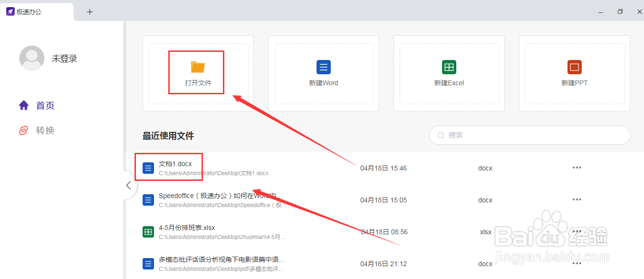The width and height of the screenshot is (644, 279).
Task: Open a new tab with the plus button
Action: [x=89, y=11]
